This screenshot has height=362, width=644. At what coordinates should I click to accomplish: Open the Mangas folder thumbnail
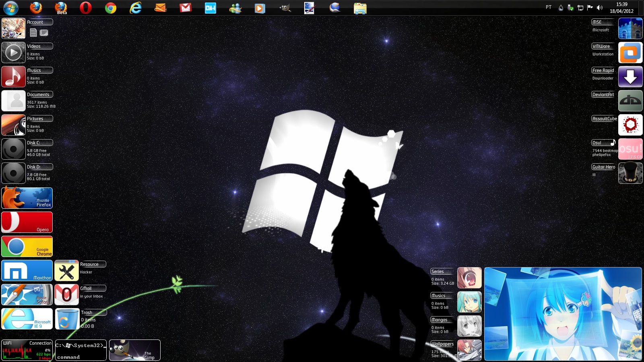(x=469, y=326)
